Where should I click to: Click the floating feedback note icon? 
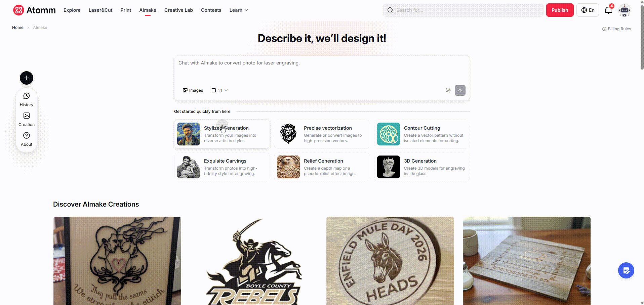[626, 270]
